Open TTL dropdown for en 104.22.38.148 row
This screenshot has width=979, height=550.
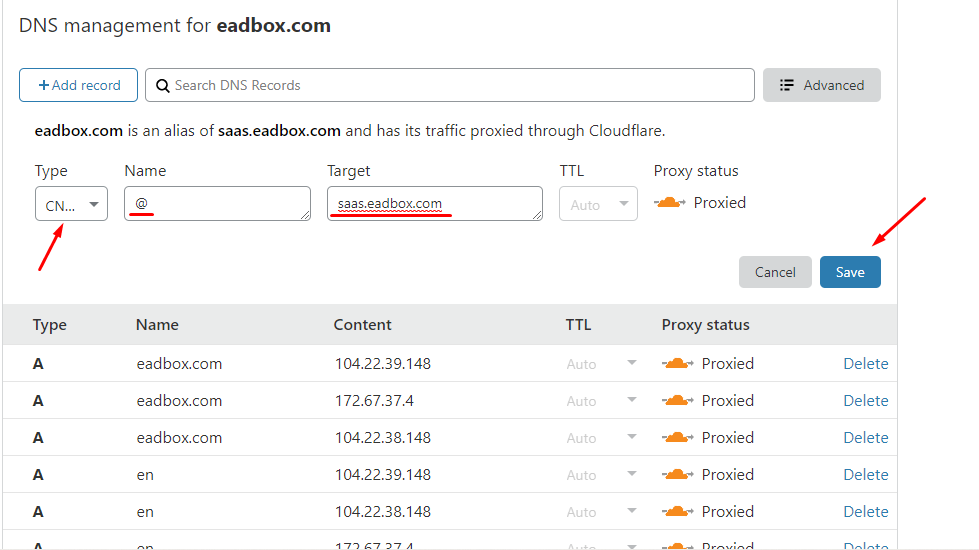[x=601, y=511]
